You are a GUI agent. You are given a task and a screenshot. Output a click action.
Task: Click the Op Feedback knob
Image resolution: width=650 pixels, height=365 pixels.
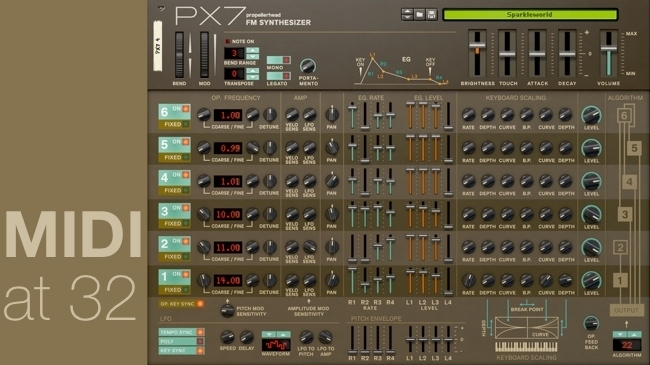pyautogui.click(x=591, y=324)
